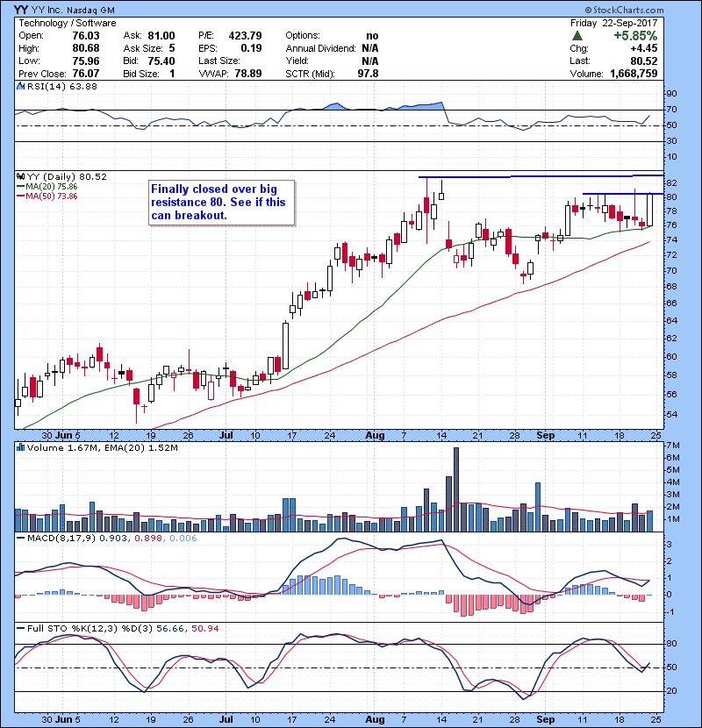Image resolution: width=702 pixels, height=728 pixels.
Task: Click the 'Annual Dividend:' label
Action: (320, 48)
